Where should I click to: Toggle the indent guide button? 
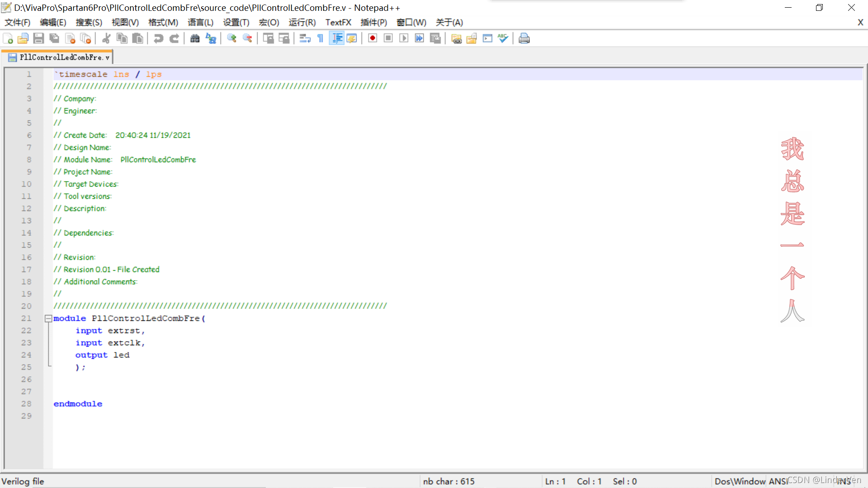pos(337,38)
